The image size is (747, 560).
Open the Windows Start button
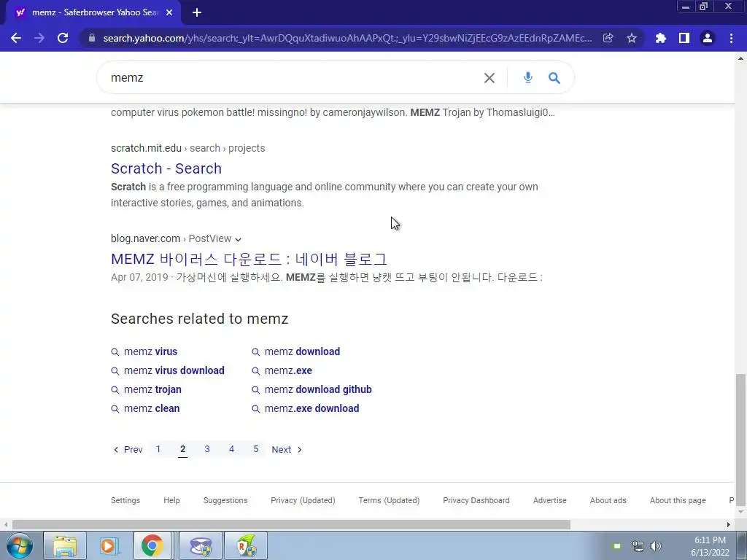(20, 545)
